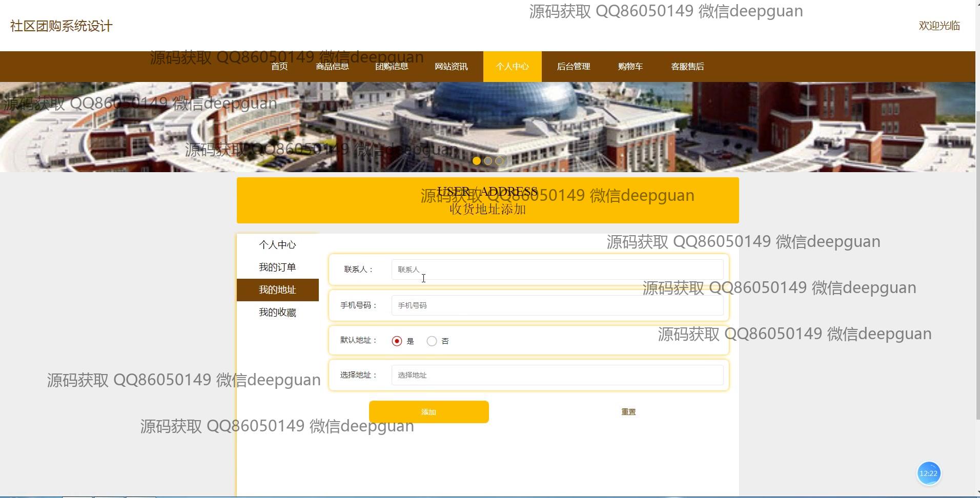Choose '否' for default address

432,341
